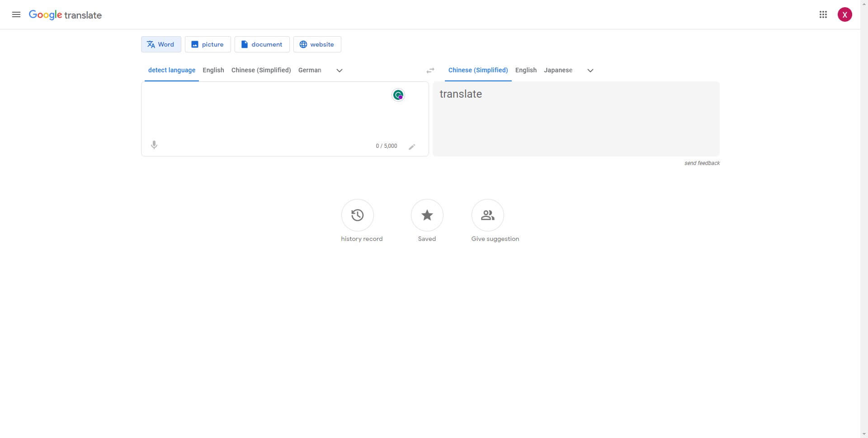Open the handwriting pencil input tool

412,146
